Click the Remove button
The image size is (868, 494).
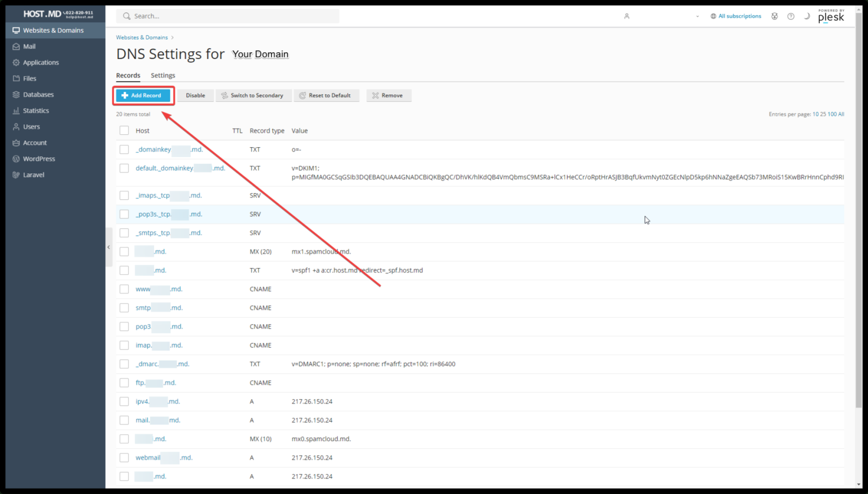coord(389,95)
